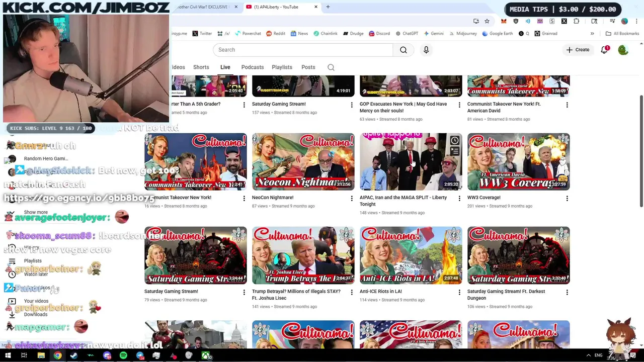The width and height of the screenshot is (644, 362).
Task: Open the ChatGPT bookmark
Action: click(x=407, y=34)
